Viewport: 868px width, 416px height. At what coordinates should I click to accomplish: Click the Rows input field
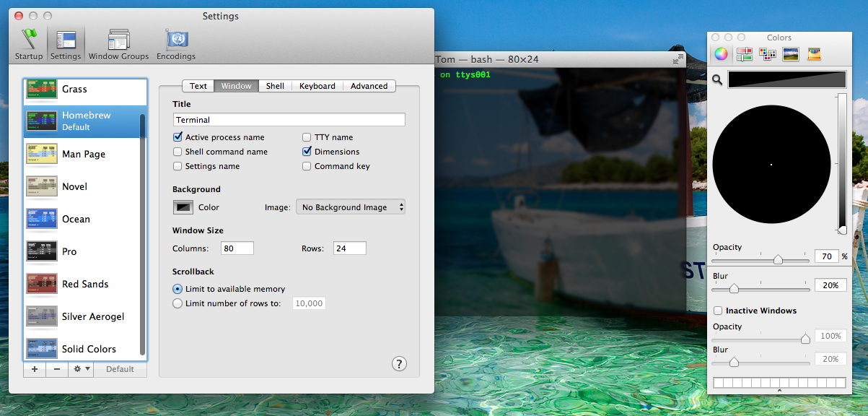click(x=350, y=248)
